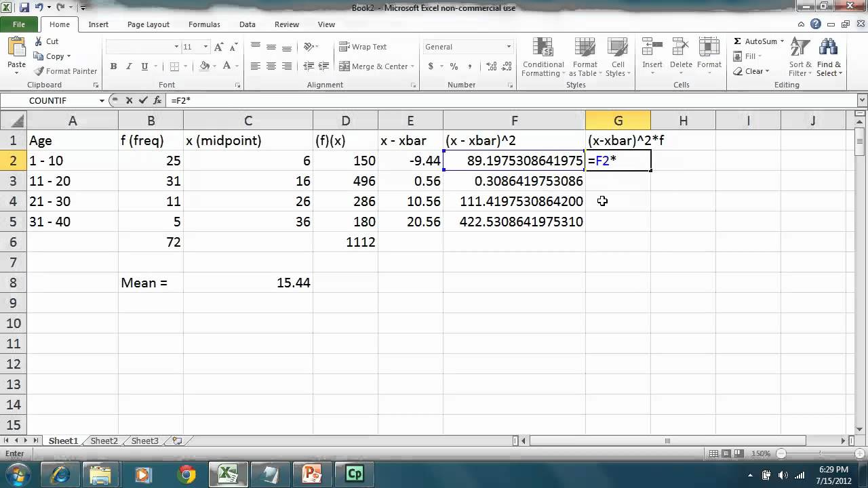Switch to Sheet2 tab
Viewport: 868px width, 488px height.
point(104,441)
